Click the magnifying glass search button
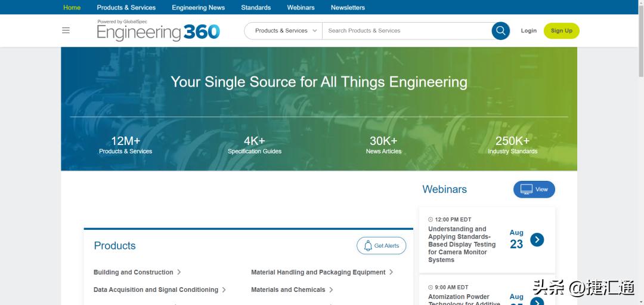This screenshot has height=305, width=644. click(x=500, y=30)
